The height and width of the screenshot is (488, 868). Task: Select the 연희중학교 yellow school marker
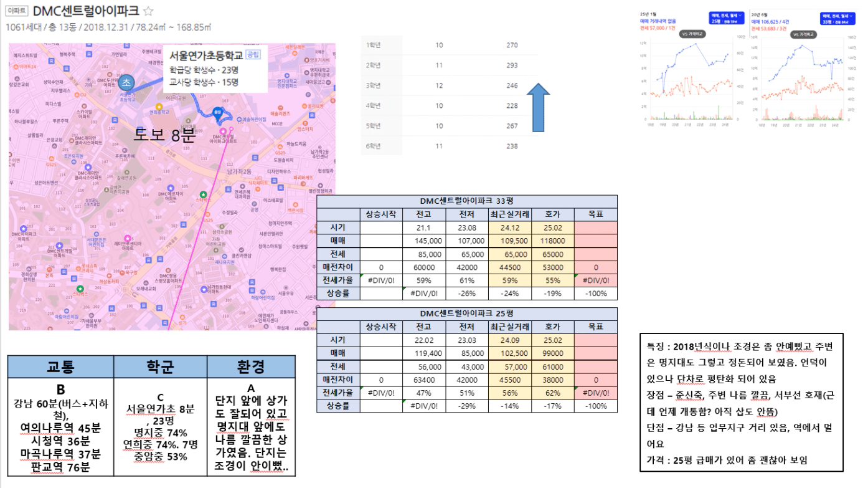click(159, 107)
